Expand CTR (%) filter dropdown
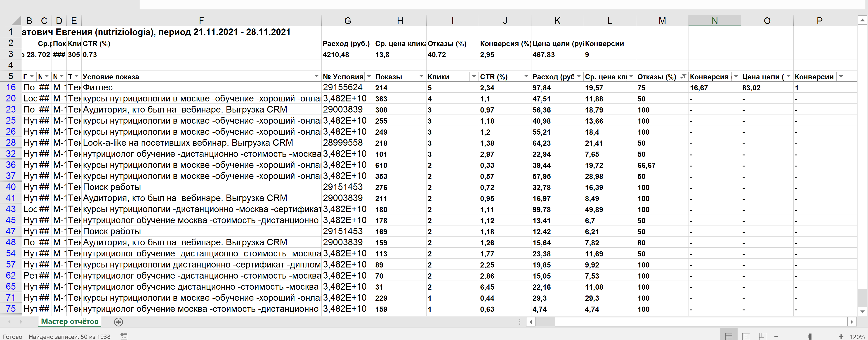This screenshot has width=868, height=340. (526, 76)
